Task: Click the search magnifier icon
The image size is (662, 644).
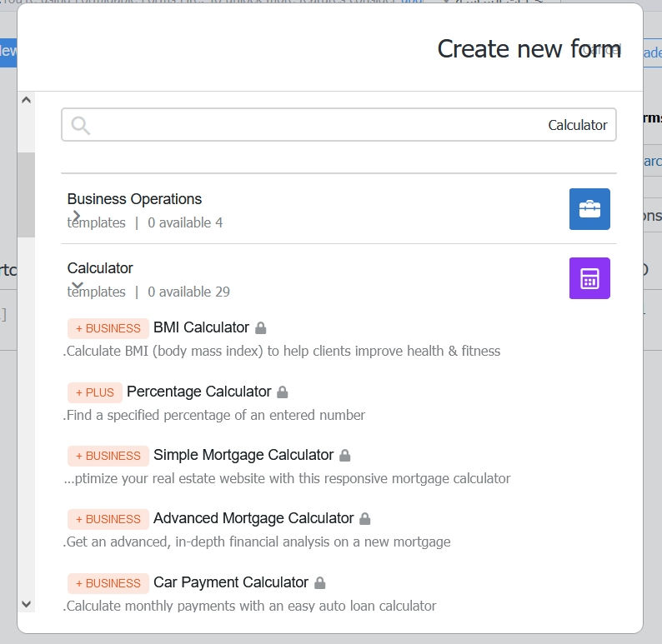Action: (x=80, y=125)
